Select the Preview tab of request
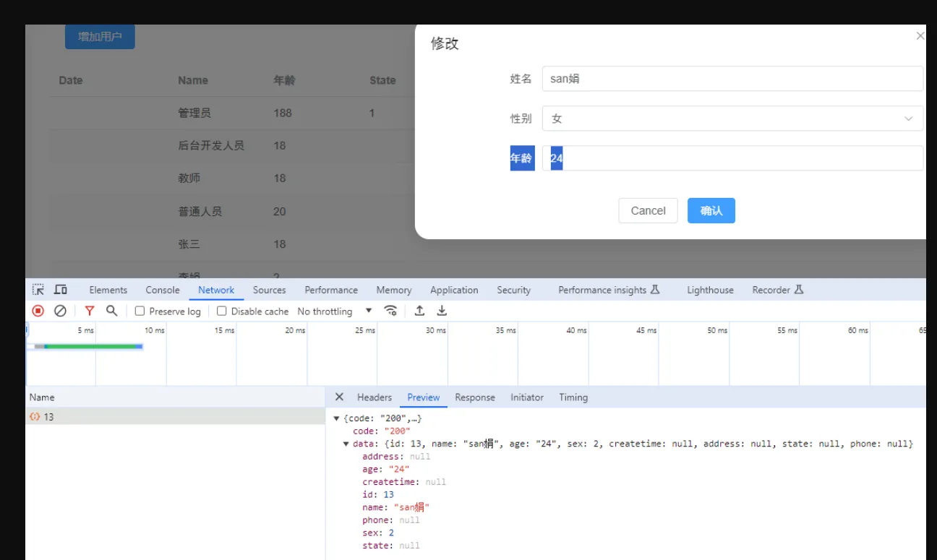Viewport: 937px width, 560px height. click(424, 397)
